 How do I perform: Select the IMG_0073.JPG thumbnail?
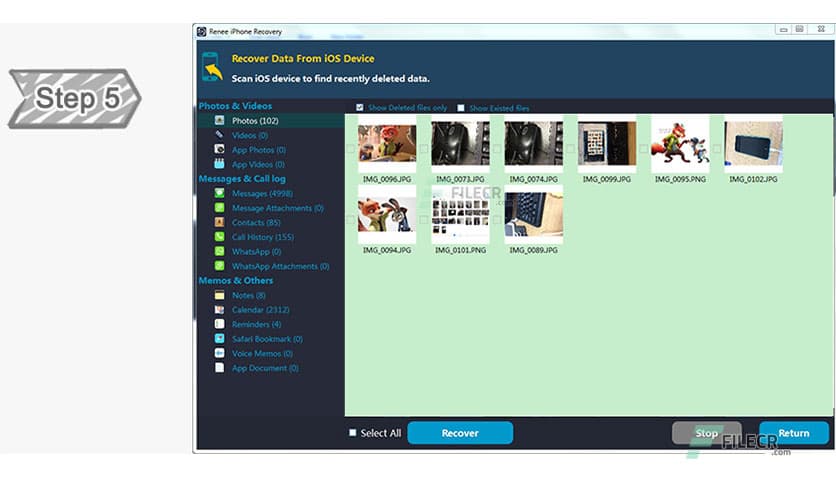pyautogui.click(x=460, y=143)
